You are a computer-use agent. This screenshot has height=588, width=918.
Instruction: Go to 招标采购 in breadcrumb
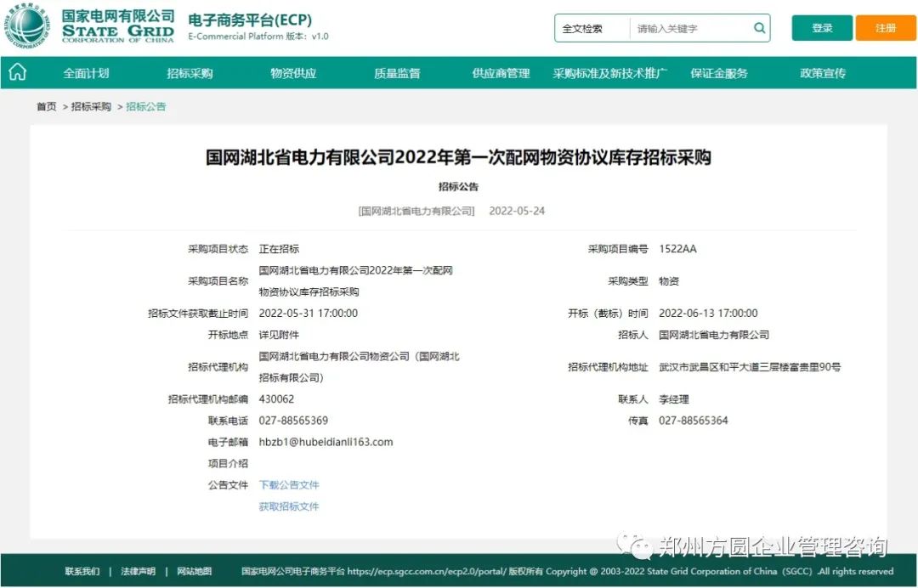(91, 106)
